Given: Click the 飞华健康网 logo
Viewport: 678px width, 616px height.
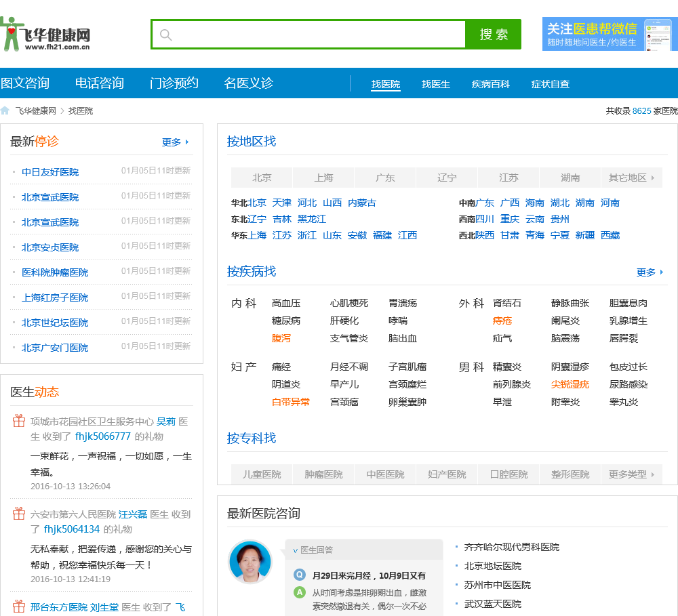Looking at the screenshot, I should click(46, 34).
